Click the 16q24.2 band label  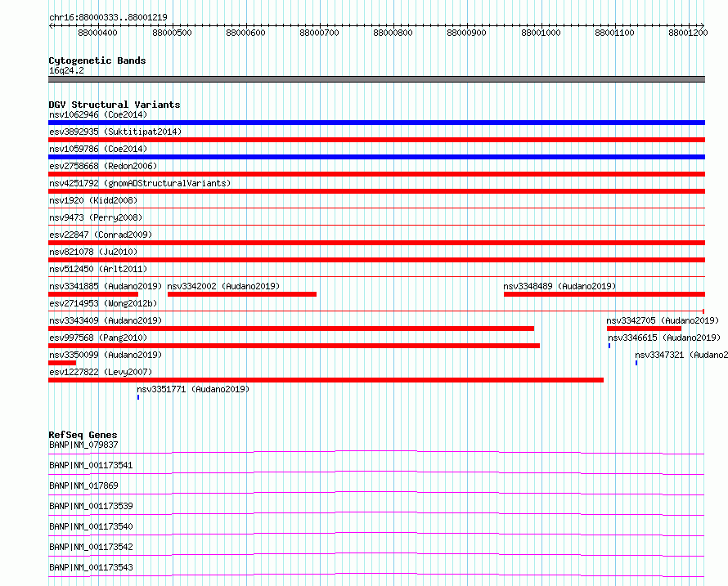pyautogui.click(x=66, y=70)
